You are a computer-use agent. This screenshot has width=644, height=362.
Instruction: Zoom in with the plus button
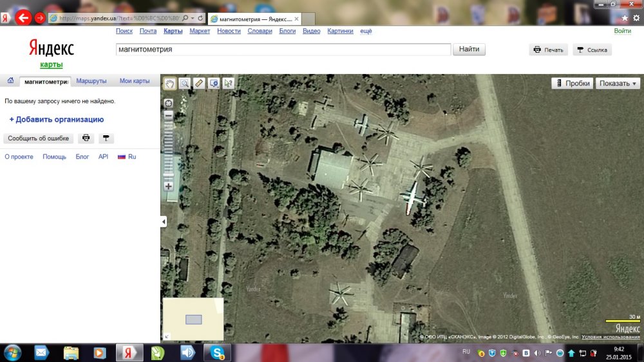[169, 186]
